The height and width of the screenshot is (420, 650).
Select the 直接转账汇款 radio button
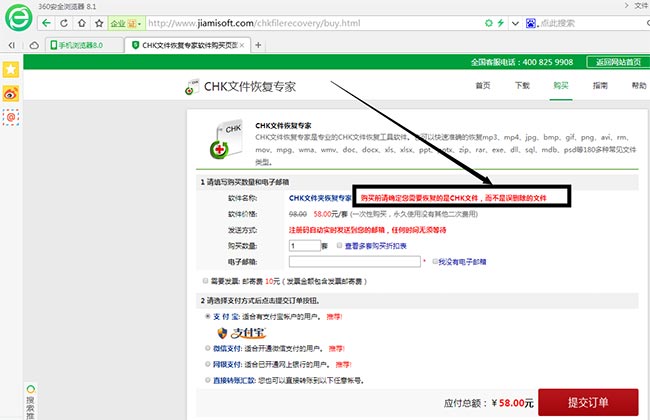click(x=208, y=380)
